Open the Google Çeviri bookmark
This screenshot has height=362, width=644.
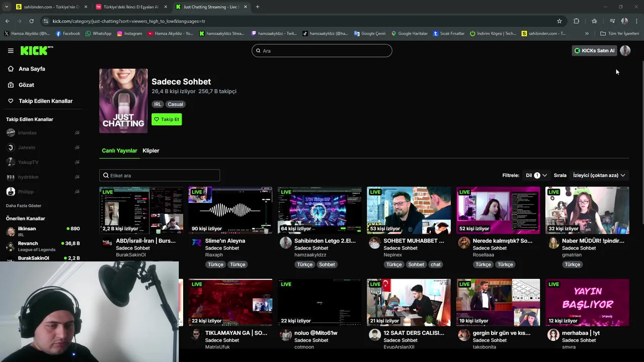[370, 34]
